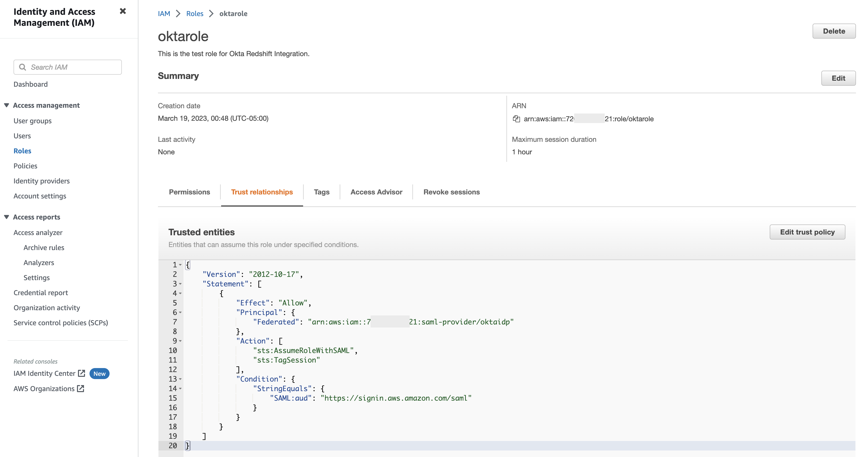
Task: Open Identity providers in sidebar
Action: (41, 181)
